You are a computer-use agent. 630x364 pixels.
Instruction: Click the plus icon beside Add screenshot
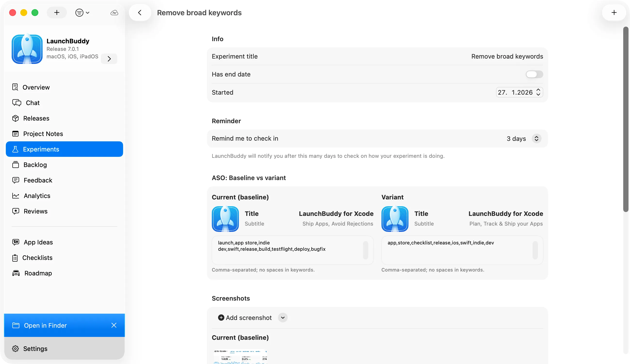221,317
